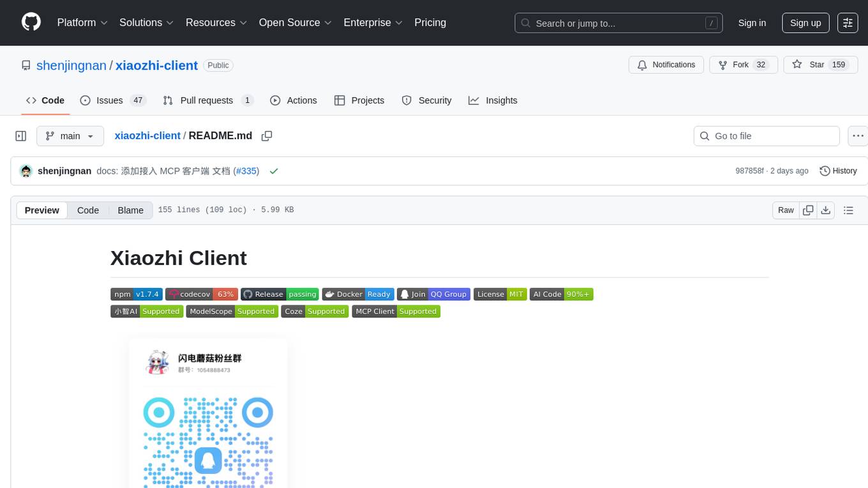Open the shenjingnan commit author link
This screenshot has height=488, width=868.
point(64,171)
